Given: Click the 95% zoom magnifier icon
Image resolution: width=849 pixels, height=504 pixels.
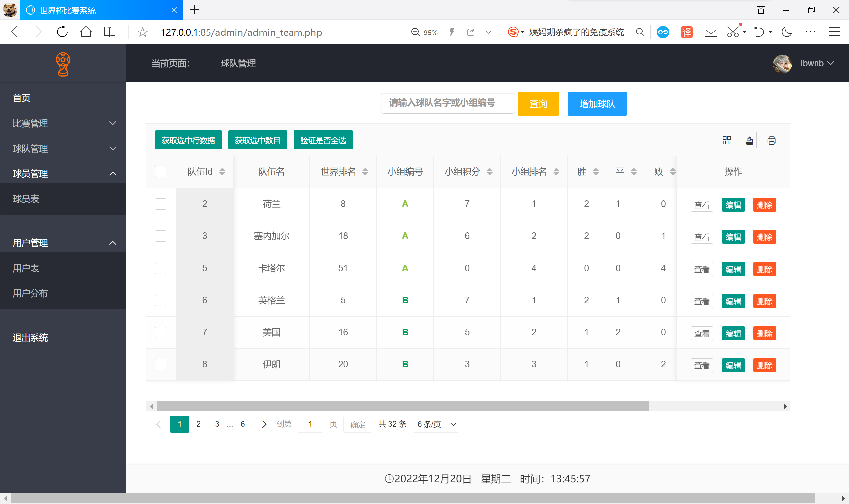Looking at the screenshot, I should (415, 32).
